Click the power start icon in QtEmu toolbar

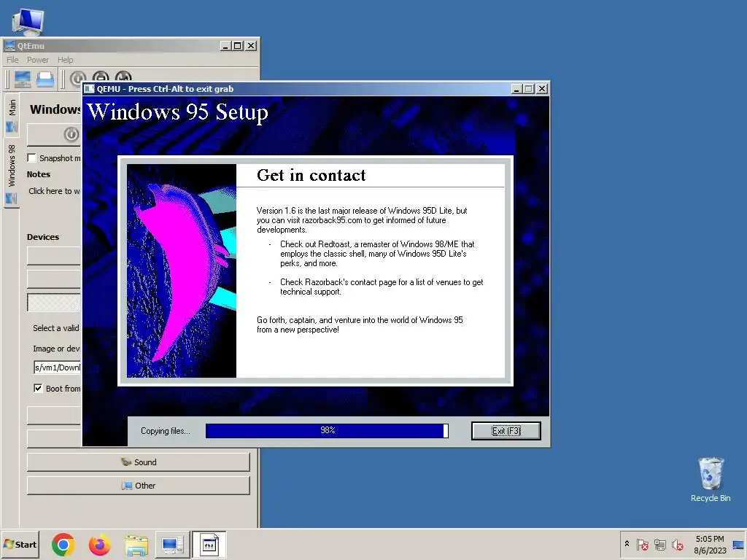coord(77,78)
